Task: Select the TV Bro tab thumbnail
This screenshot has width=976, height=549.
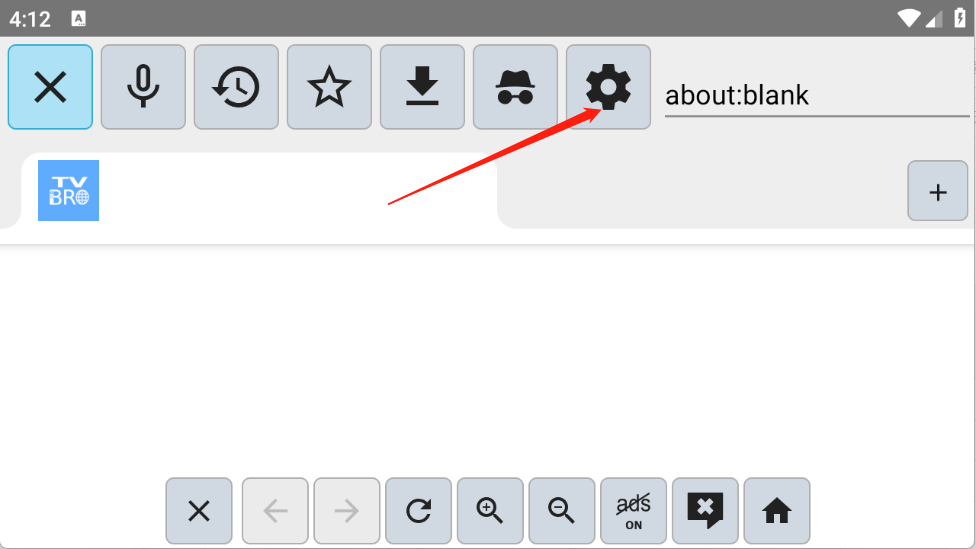Action: pyautogui.click(x=68, y=190)
